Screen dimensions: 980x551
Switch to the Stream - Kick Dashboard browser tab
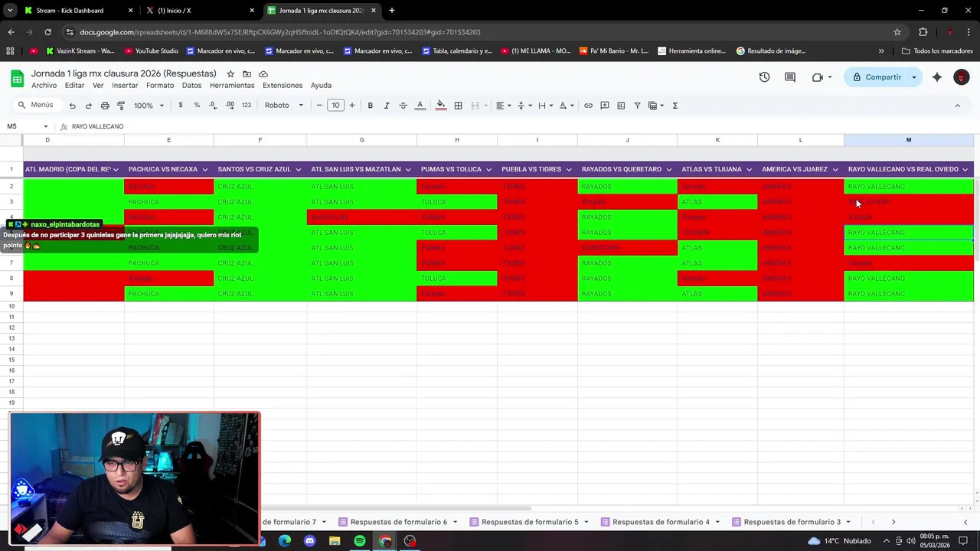point(78,11)
